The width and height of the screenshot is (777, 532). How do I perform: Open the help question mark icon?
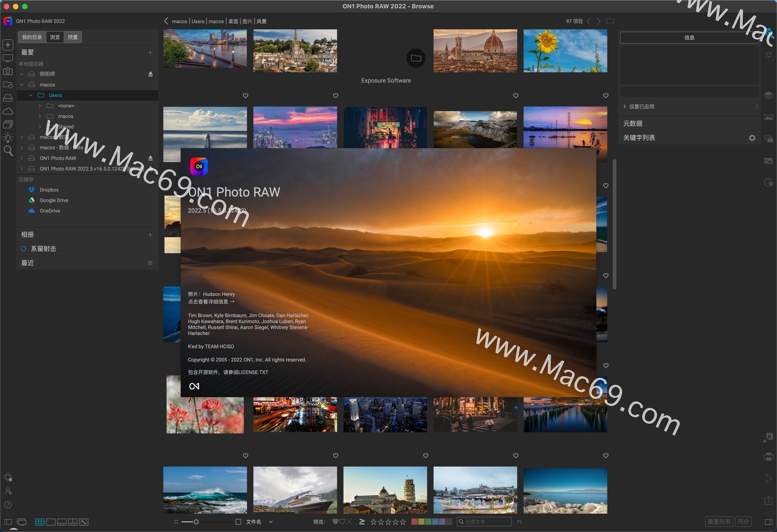(x=8, y=505)
